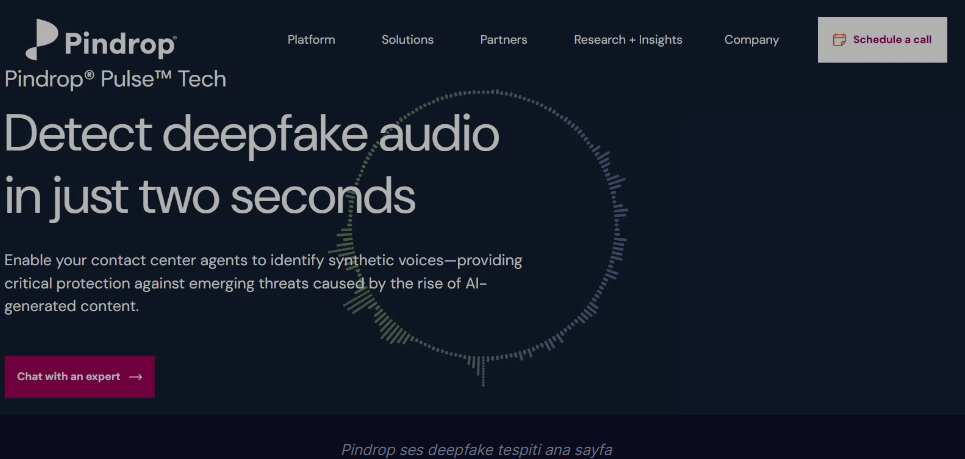Click arrow icon in Chat with an expert
The width and height of the screenshot is (965, 459).
pyautogui.click(x=136, y=377)
